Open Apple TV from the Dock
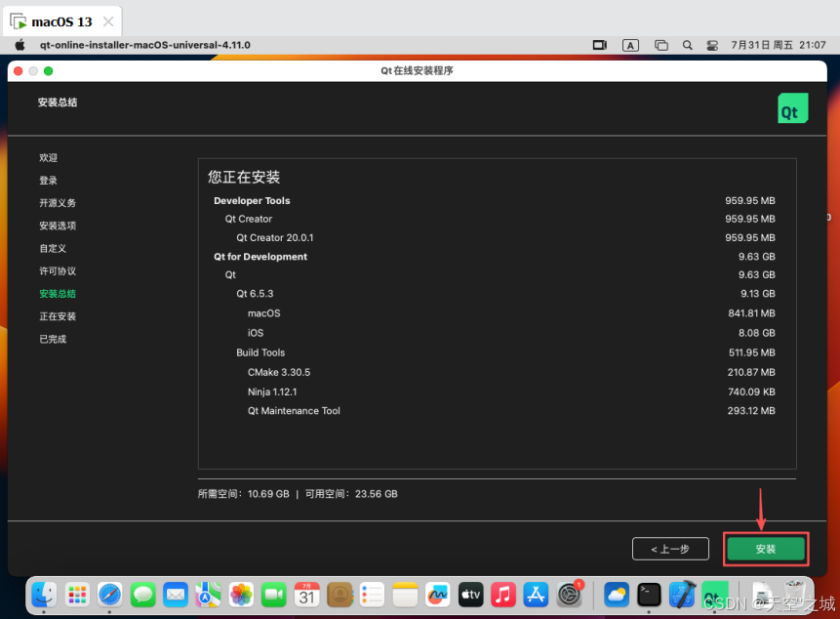 coord(471,595)
